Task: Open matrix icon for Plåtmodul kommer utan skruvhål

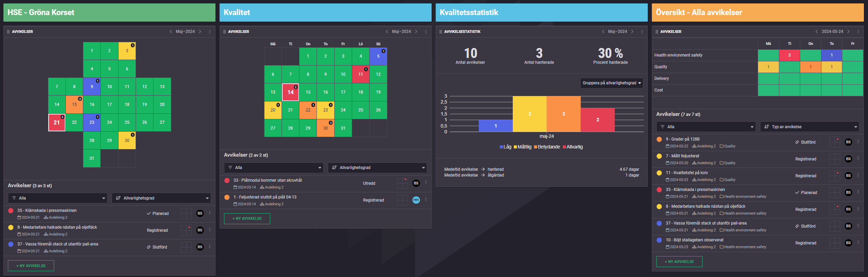Action: point(402,183)
